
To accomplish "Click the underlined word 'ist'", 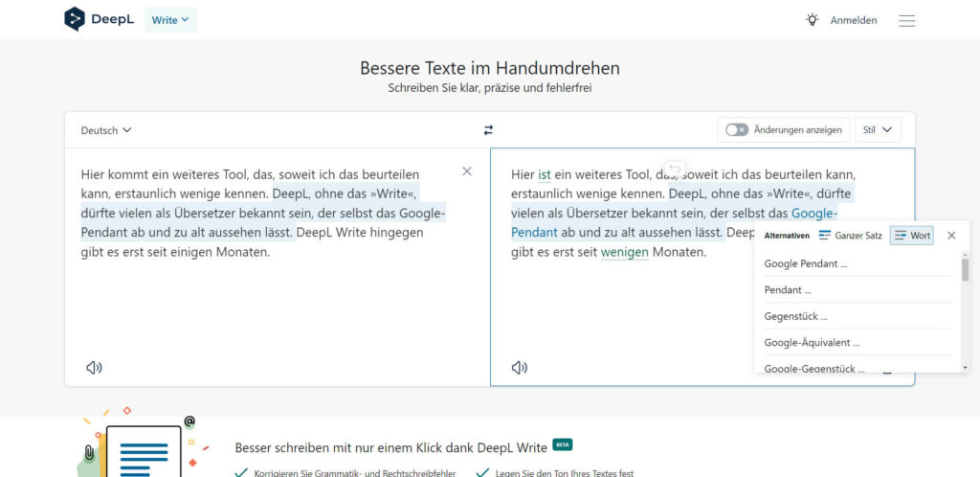I will (x=545, y=174).
